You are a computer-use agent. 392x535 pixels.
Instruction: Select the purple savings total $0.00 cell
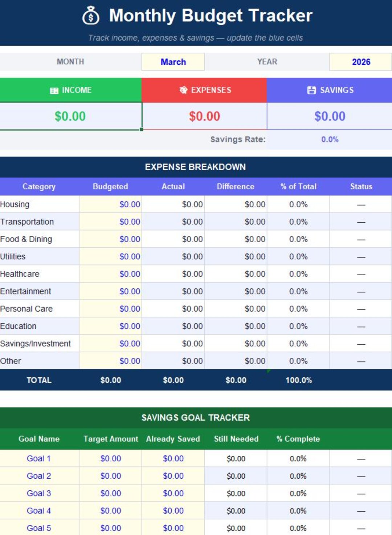pyautogui.click(x=330, y=116)
